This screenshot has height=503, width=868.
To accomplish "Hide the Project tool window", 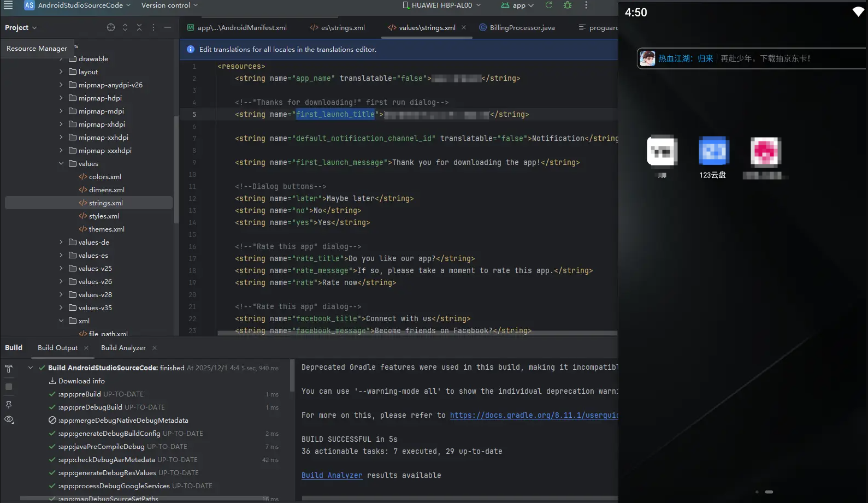I will (x=168, y=27).
